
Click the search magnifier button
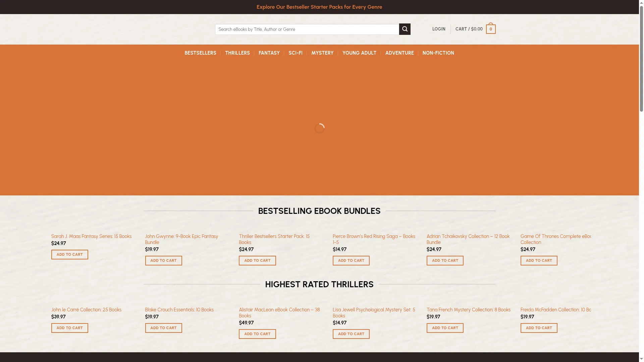[x=405, y=29]
